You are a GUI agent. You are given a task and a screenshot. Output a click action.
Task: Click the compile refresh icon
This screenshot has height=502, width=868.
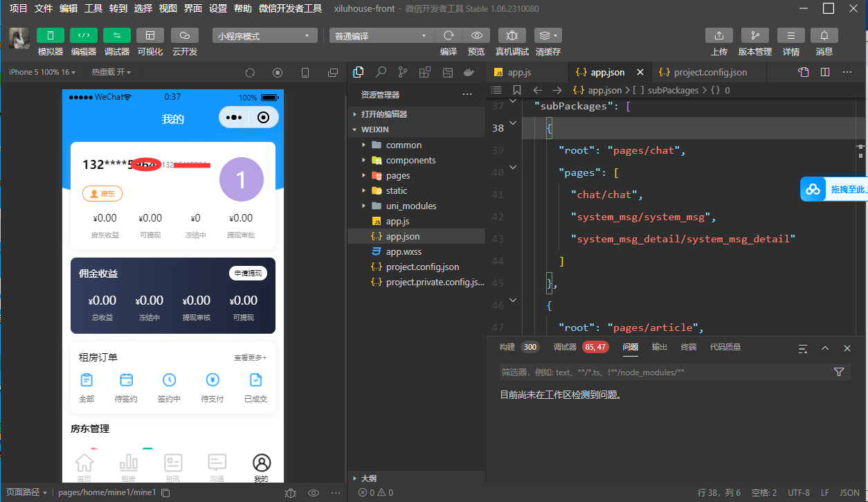point(449,35)
